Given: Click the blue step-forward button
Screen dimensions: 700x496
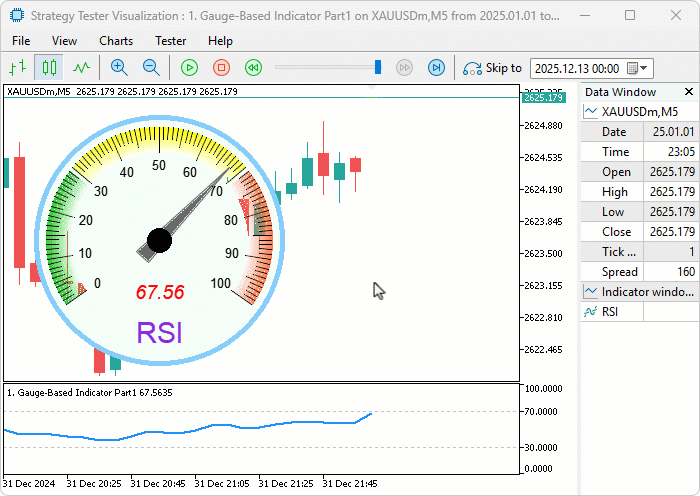Looking at the screenshot, I should pos(436,68).
